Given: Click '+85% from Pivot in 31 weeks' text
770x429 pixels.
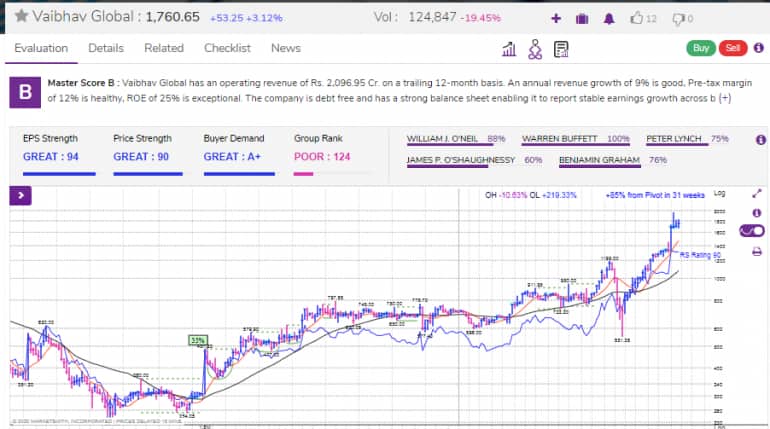Looking at the screenshot, I should [655, 195].
